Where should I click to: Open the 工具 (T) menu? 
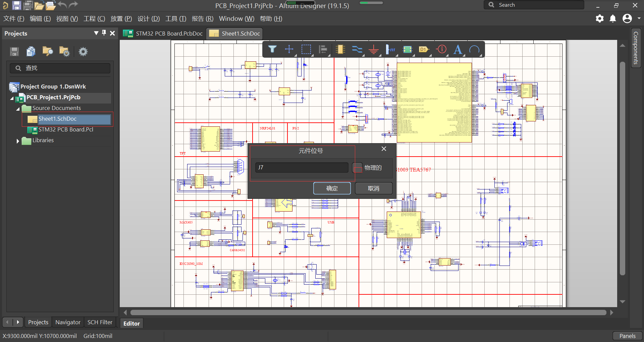click(x=176, y=19)
